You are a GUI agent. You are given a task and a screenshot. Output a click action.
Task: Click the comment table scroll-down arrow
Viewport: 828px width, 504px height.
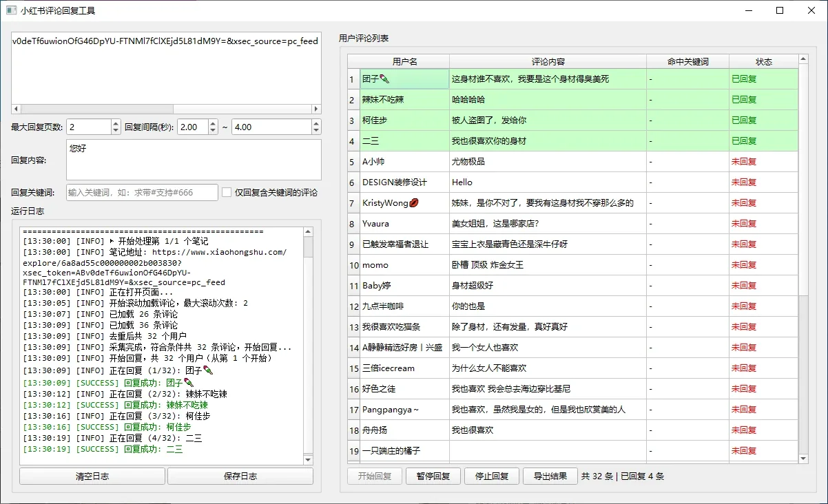[803, 458]
